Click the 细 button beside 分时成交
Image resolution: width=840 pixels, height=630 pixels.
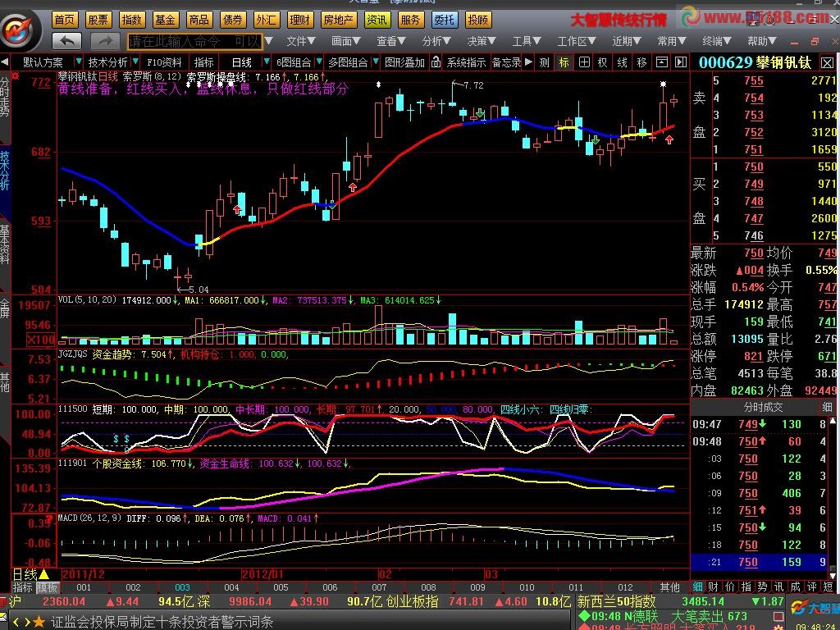(828, 407)
